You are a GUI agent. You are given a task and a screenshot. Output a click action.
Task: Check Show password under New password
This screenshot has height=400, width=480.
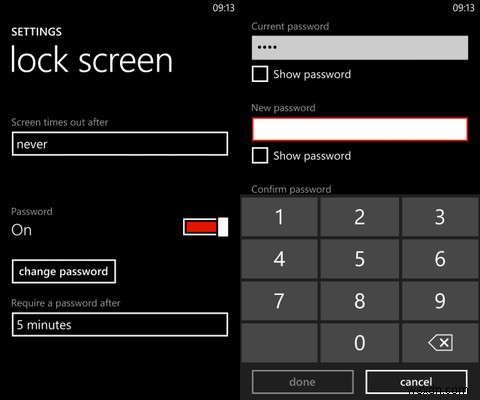(x=260, y=156)
